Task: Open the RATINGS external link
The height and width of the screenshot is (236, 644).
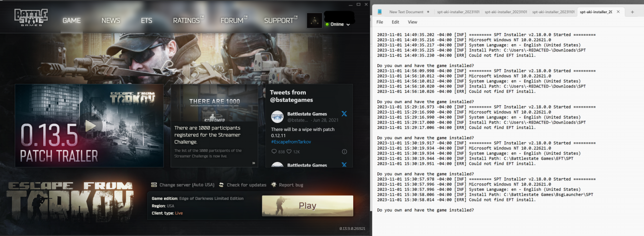Action: tap(188, 20)
